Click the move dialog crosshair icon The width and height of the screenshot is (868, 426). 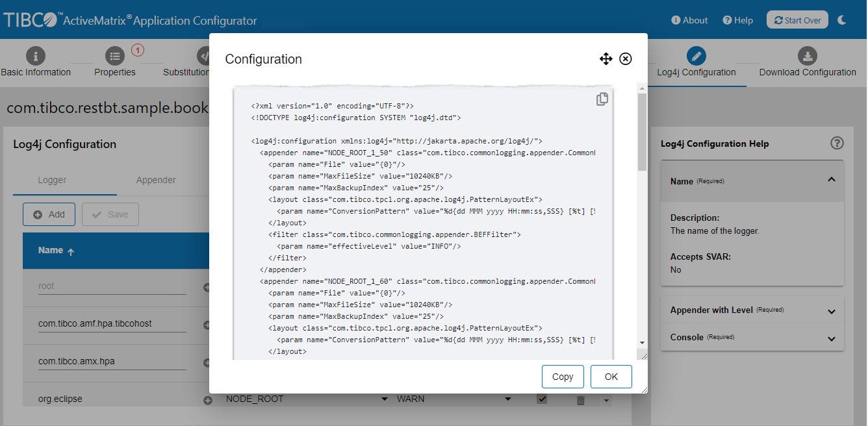pos(606,59)
